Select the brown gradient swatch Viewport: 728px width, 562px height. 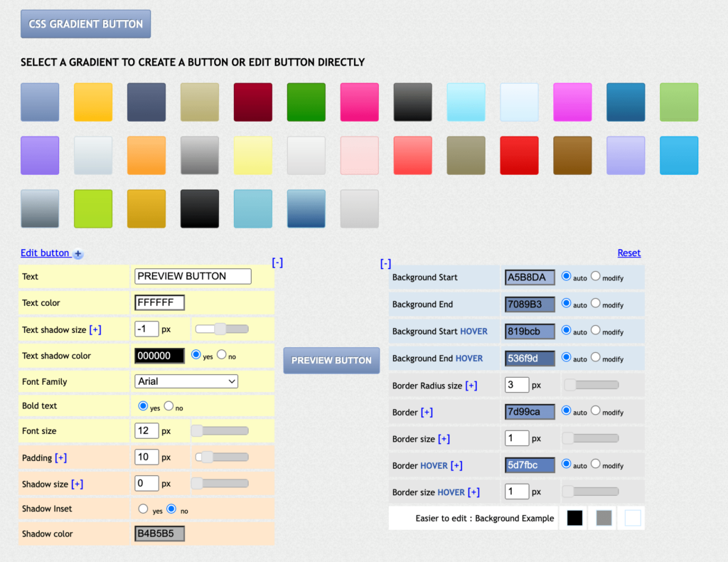tap(573, 156)
